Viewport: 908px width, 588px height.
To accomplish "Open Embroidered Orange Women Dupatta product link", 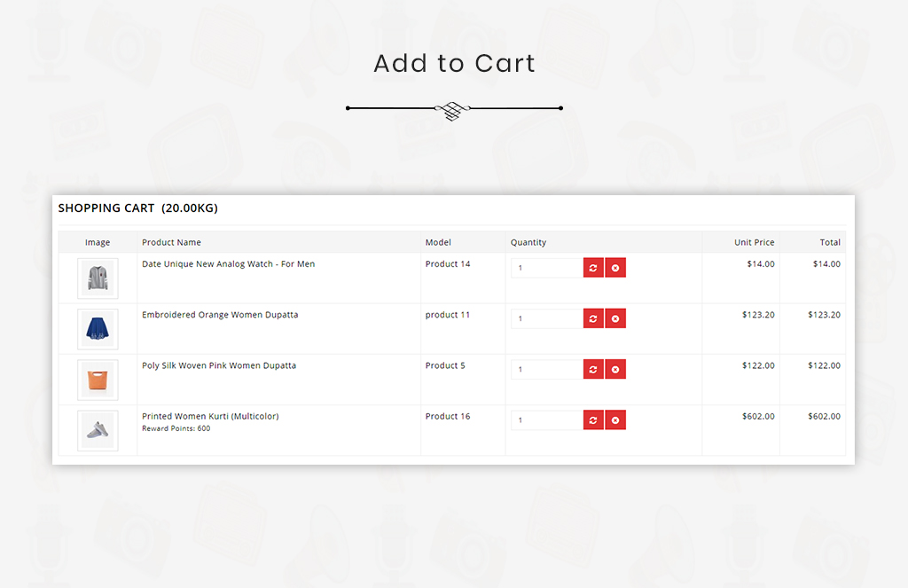I will (x=220, y=315).
